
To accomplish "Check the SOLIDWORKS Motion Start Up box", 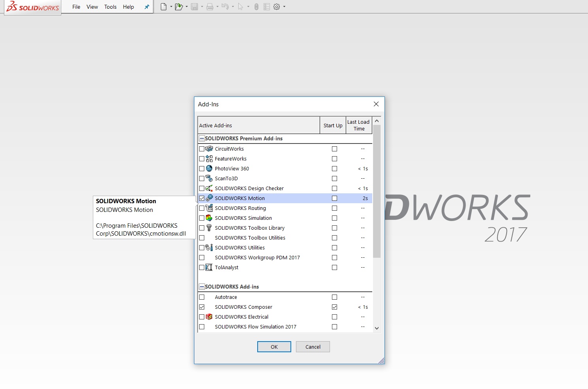I will click(x=335, y=198).
